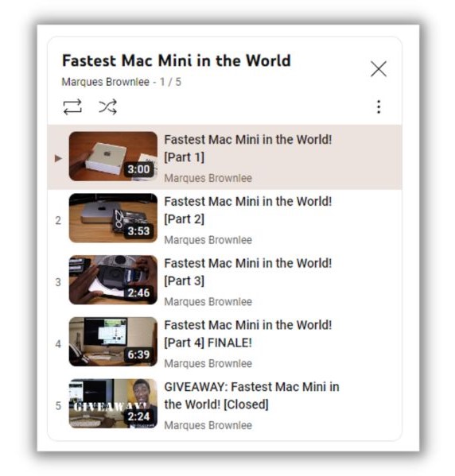The width and height of the screenshot is (455, 476).
Task: Select the Part 3 video thumbnail
Action: [x=113, y=280]
